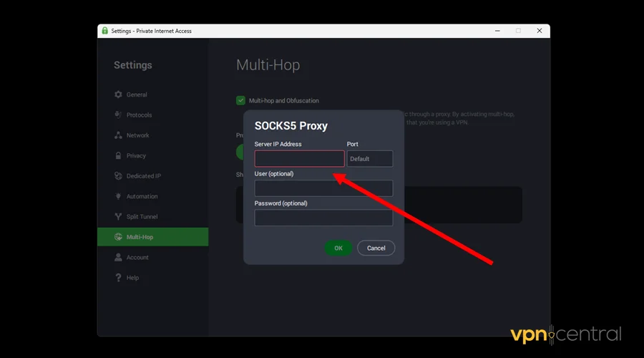Screen dimensions: 644x358
Task: Select the Privacy settings page
Action: tap(153, 155)
